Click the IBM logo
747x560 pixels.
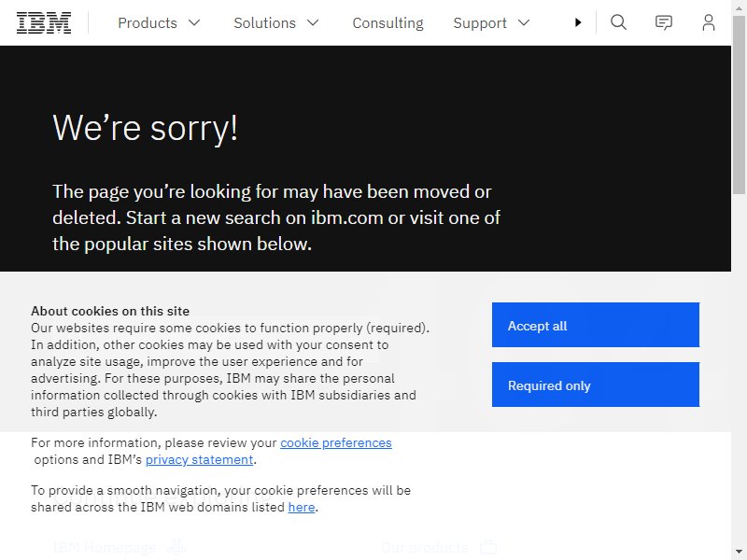(44, 22)
